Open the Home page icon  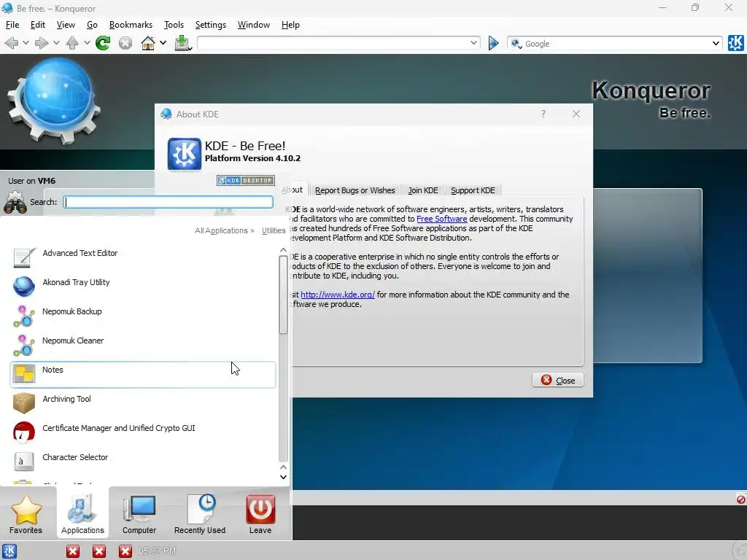[148, 43]
